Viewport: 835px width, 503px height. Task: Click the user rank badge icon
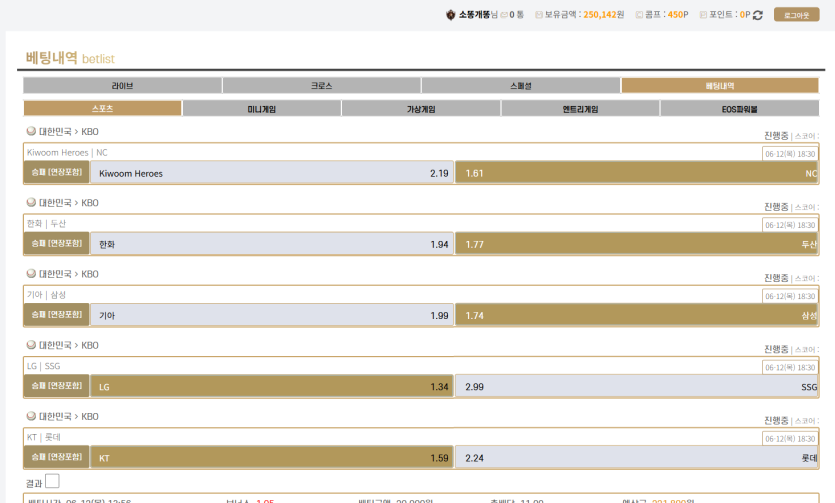(x=451, y=15)
